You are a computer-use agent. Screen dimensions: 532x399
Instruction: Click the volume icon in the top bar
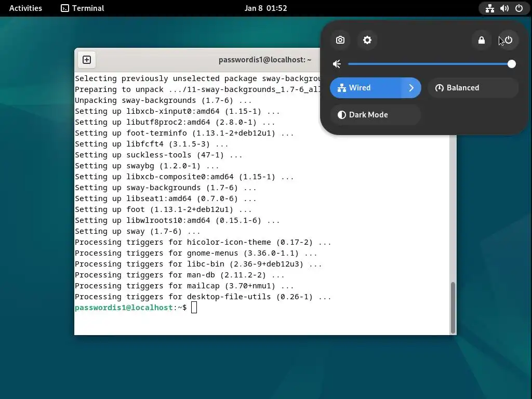pyautogui.click(x=504, y=8)
